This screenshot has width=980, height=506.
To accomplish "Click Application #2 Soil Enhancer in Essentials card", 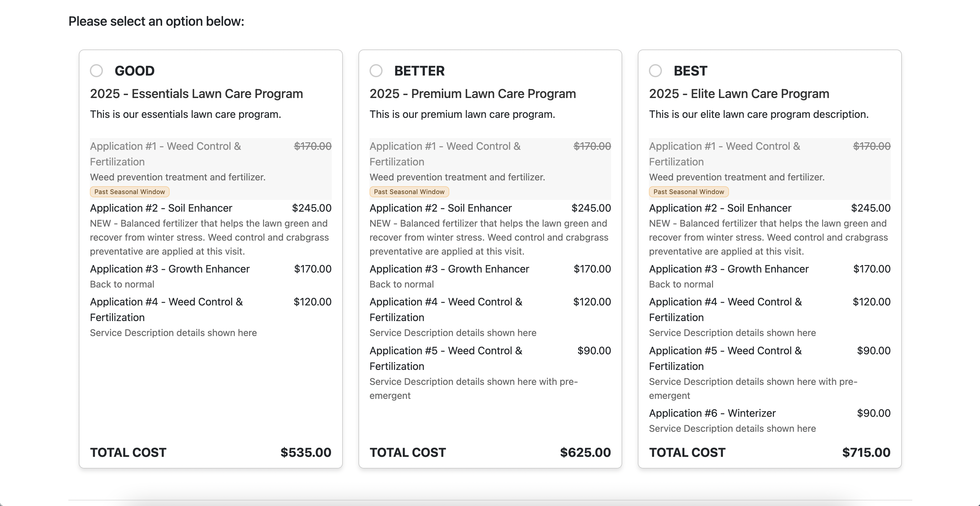I will [x=161, y=208].
